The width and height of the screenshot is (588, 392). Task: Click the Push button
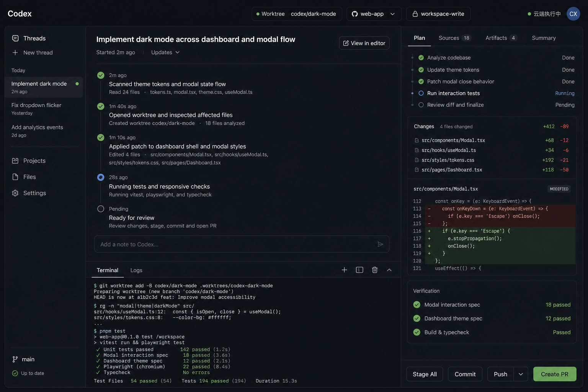click(500, 374)
